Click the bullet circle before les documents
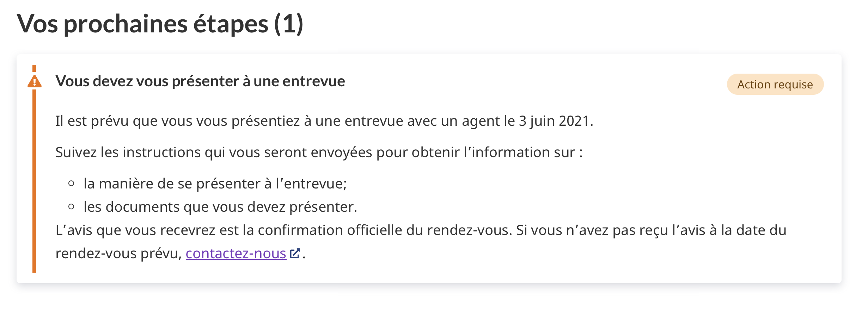The image size is (868, 310). (x=71, y=207)
